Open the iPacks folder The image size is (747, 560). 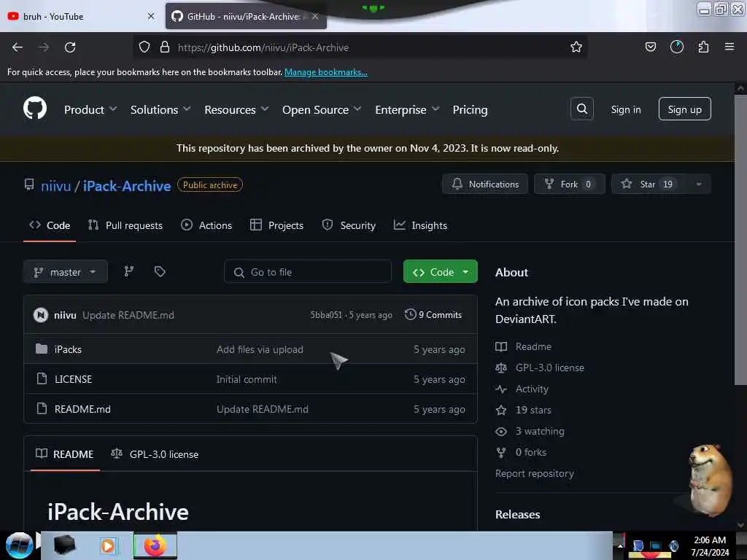point(68,349)
